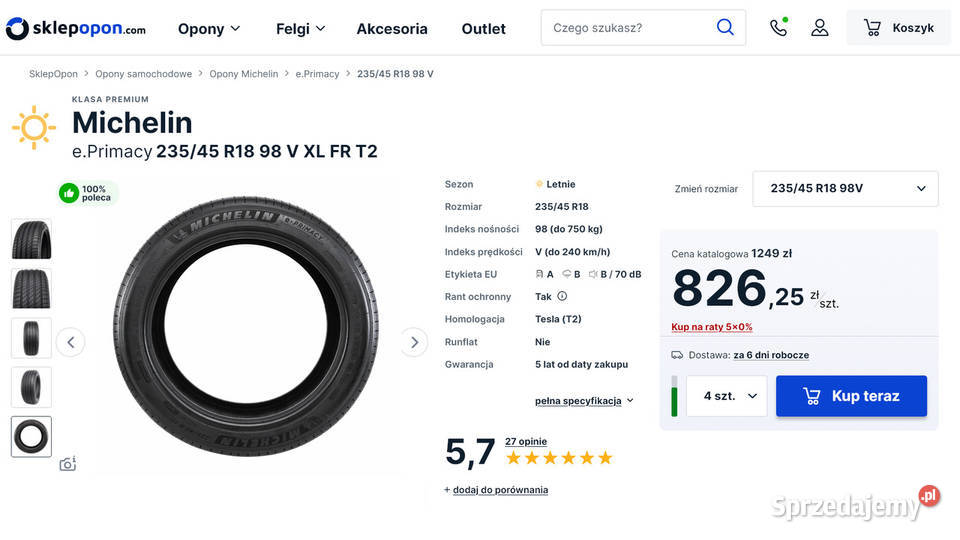
Task: Open the Koszyk shopping cart
Action: tap(898, 28)
